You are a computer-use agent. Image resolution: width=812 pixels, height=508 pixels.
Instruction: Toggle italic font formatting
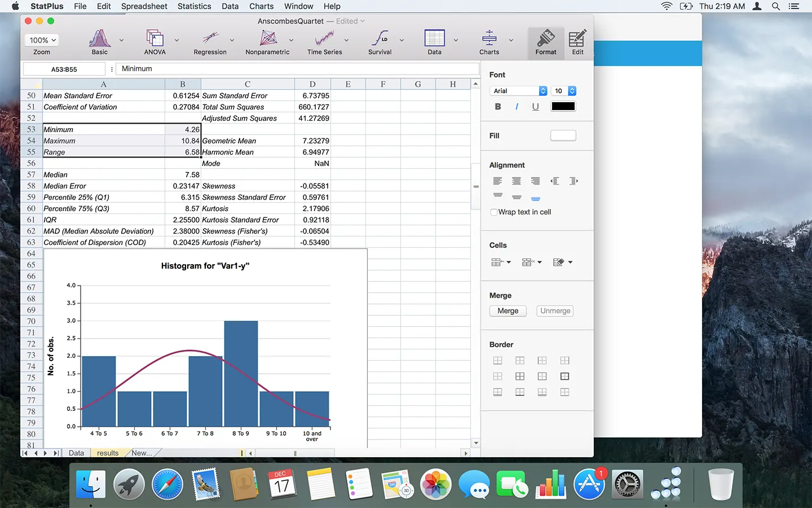[517, 107]
